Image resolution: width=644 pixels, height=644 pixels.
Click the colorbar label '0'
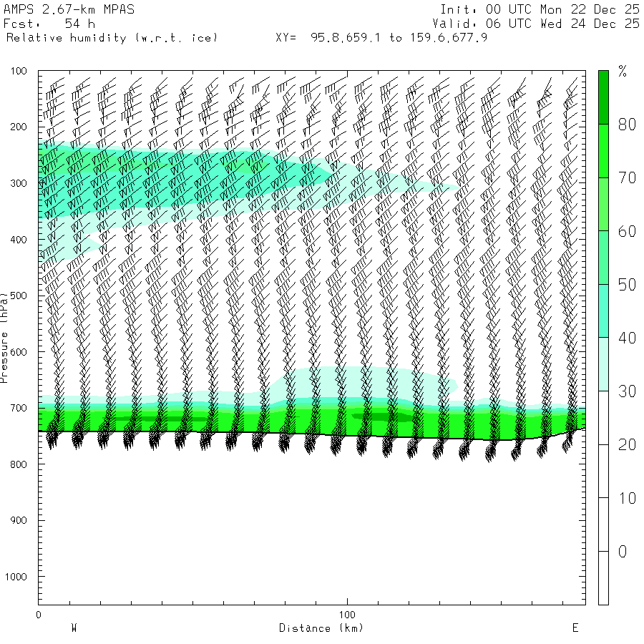click(x=623, y=552)
